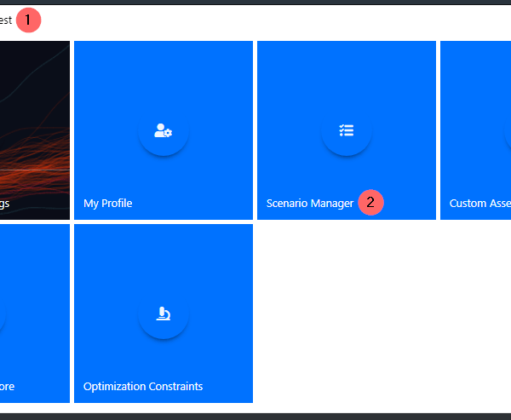Select the Optimization Constraints text label
Viewport: 511px width, 420px height.
(x=143, y=387)
